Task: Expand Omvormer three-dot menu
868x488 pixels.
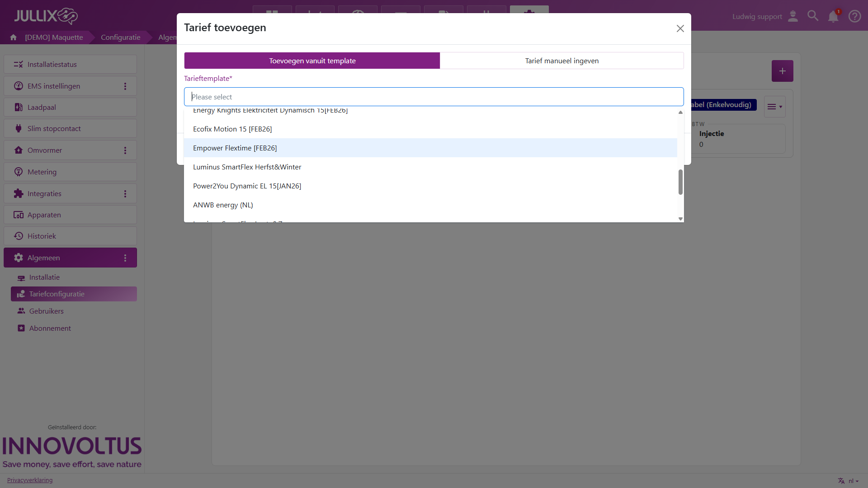Action: point(125,150)
